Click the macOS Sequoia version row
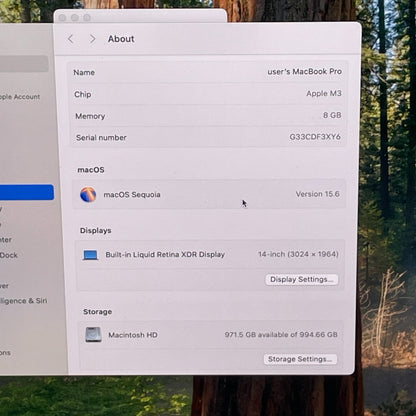The width and height of the screenshot is (416, 416). click(x=209, y=195)
